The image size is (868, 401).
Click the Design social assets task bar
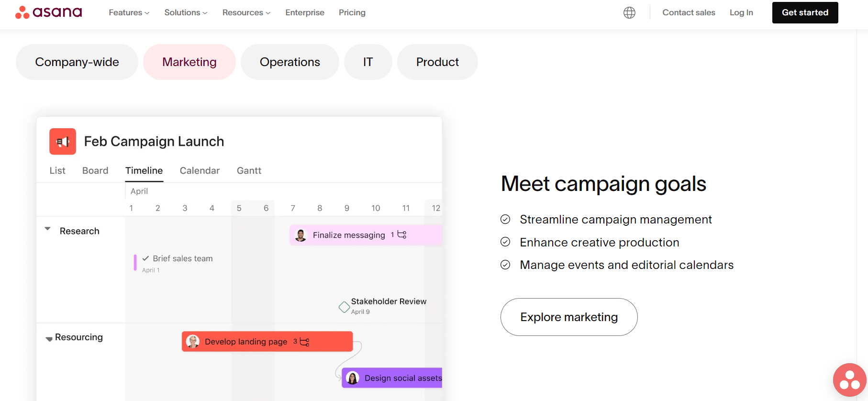pos(392,378)
